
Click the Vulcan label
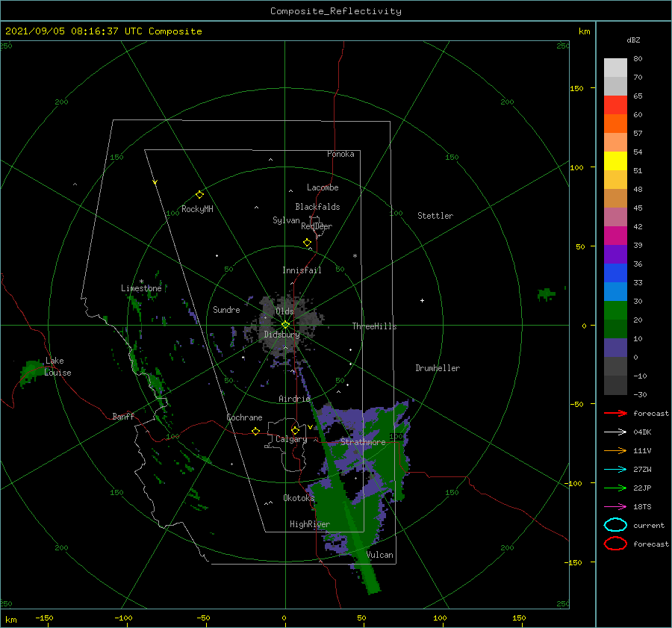click(380, 555)
